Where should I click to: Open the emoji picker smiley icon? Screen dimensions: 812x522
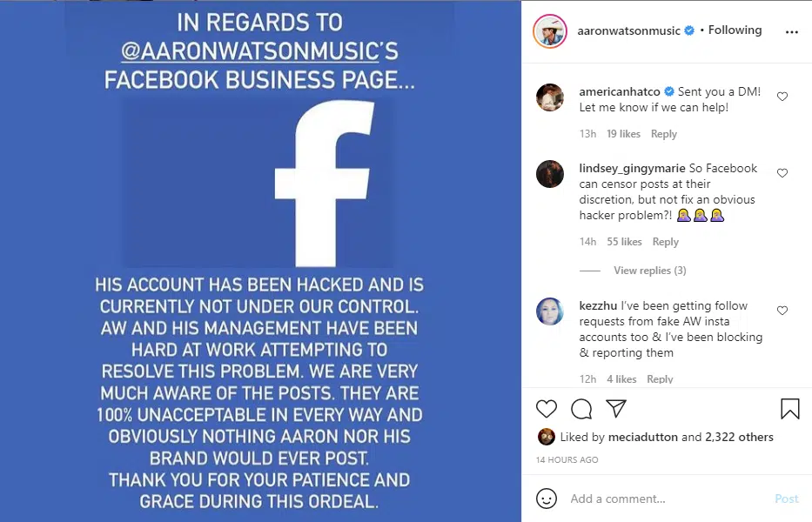click(547, 499)
